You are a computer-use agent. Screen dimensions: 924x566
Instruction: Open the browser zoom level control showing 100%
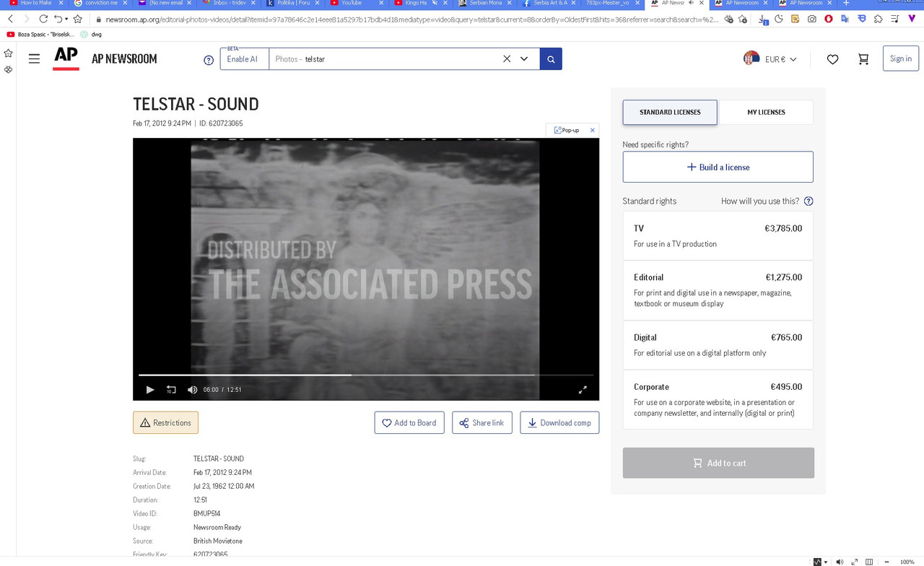point(907,562)
